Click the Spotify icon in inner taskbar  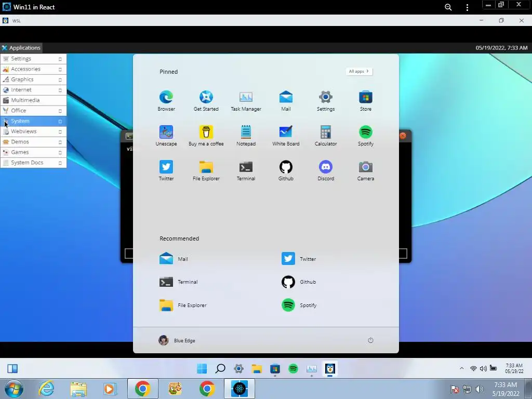pyautogui.click(x=293, y=368)
